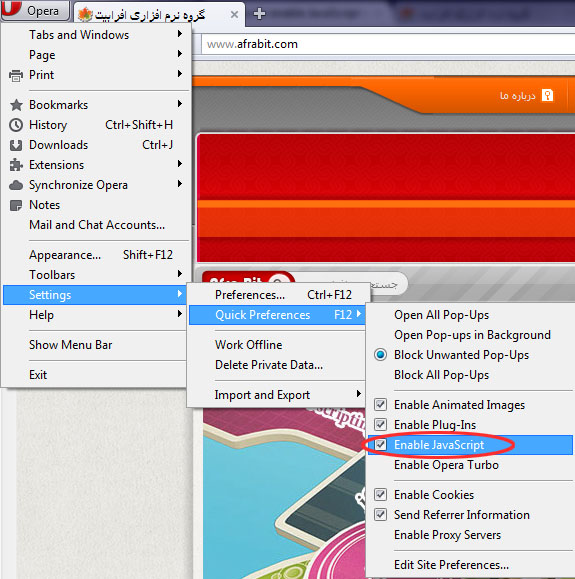Close the afrabit tab
Image resolution: width=575 pixels, height=579 pixels.
[x=234, y=14]
